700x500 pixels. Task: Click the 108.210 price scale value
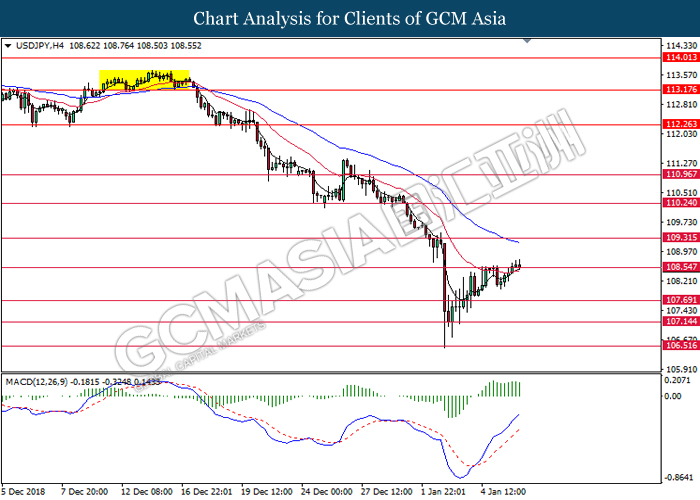pos(681,281)
